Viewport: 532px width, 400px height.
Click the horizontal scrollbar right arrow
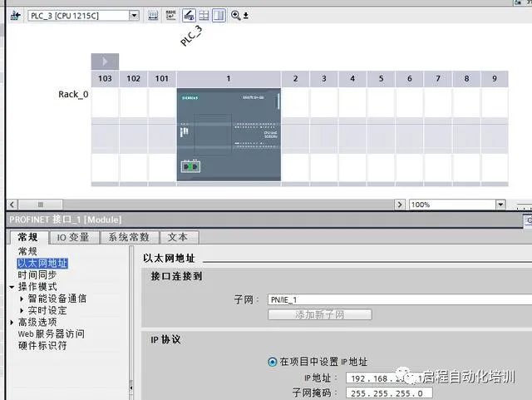400,205
